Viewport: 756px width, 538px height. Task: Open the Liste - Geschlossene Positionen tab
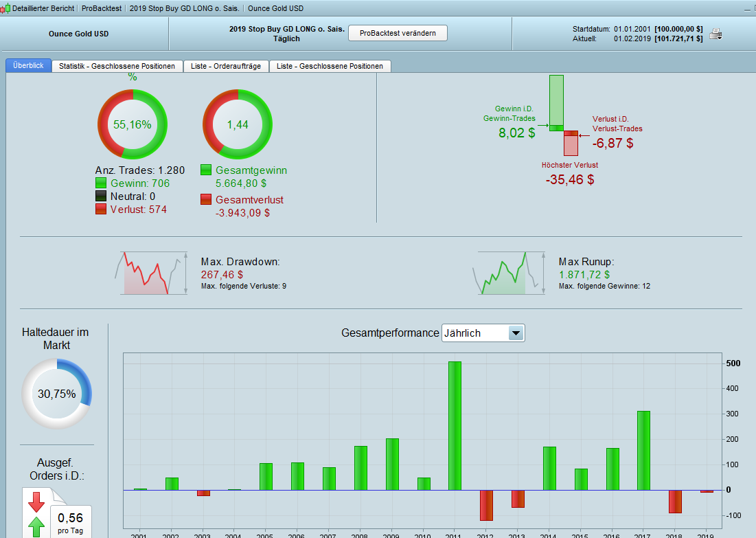tap(330, 66)
